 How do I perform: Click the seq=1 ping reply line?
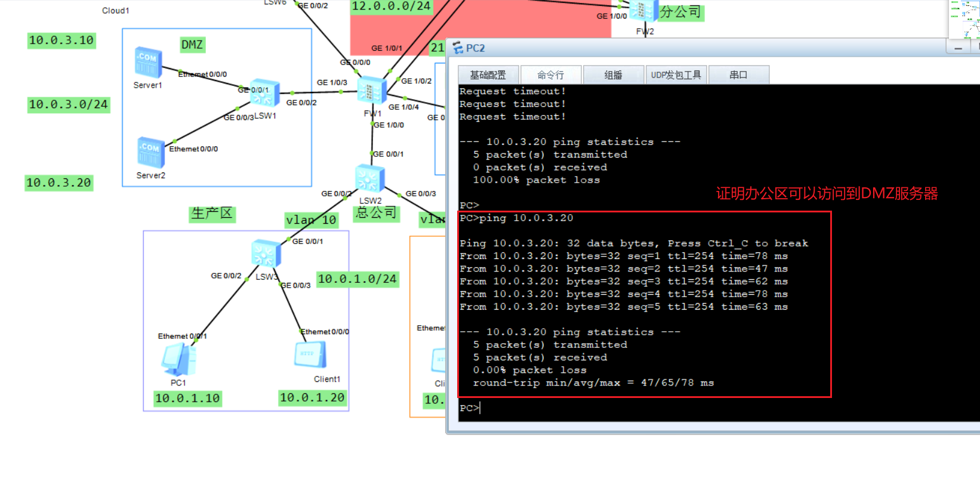624,256
